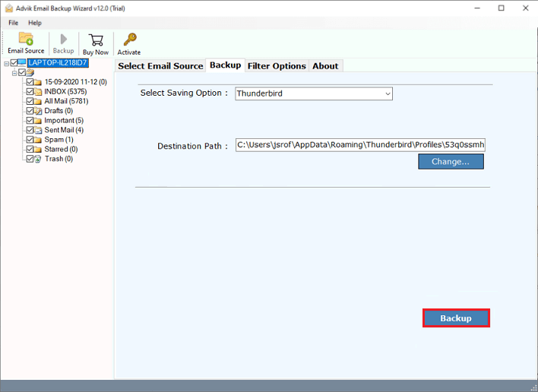
Task: Switch to Filter Options tab
Action: (277, 66)
